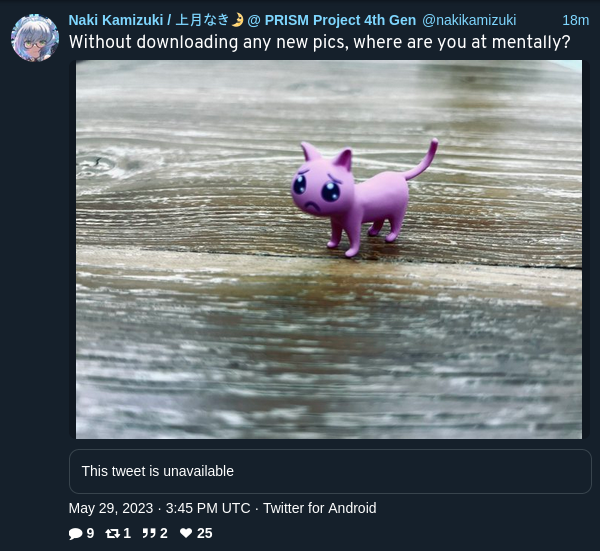Open Naki Kamizuki's profile avatar
This screenshot has height=551, width=600.
point(35,38)
